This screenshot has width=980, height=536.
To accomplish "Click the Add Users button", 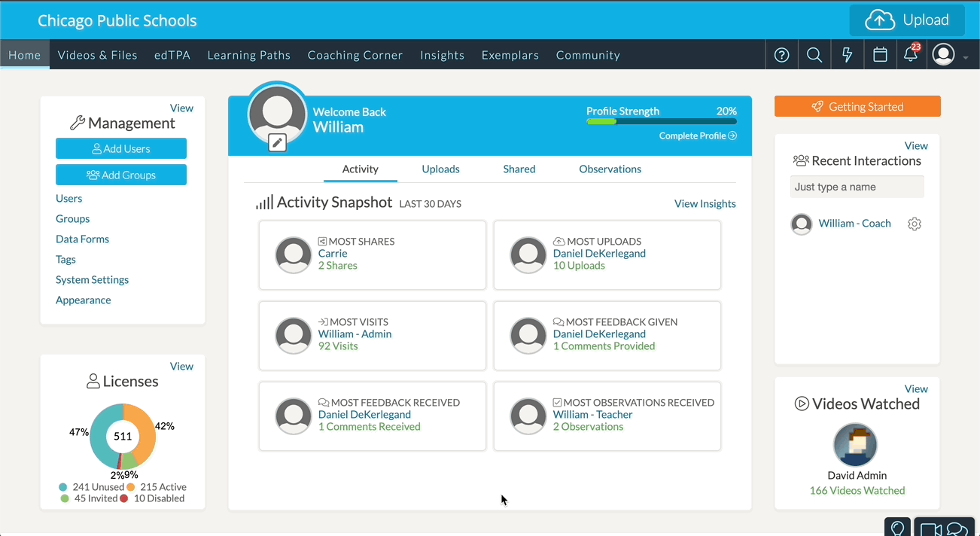I will (121, 149).
